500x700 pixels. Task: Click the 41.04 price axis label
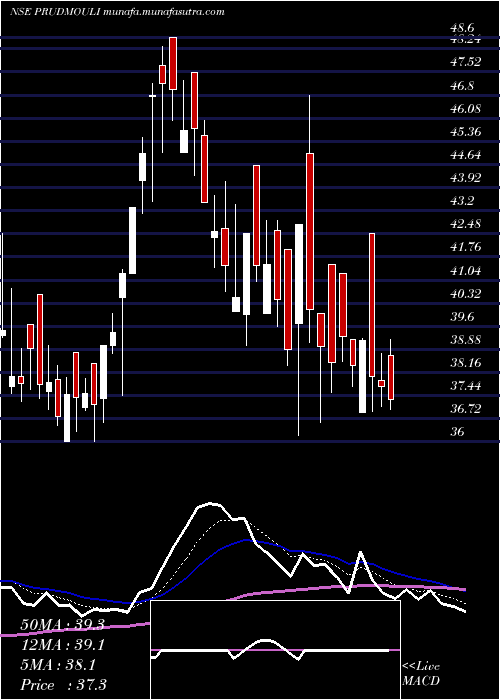point(466,271)
